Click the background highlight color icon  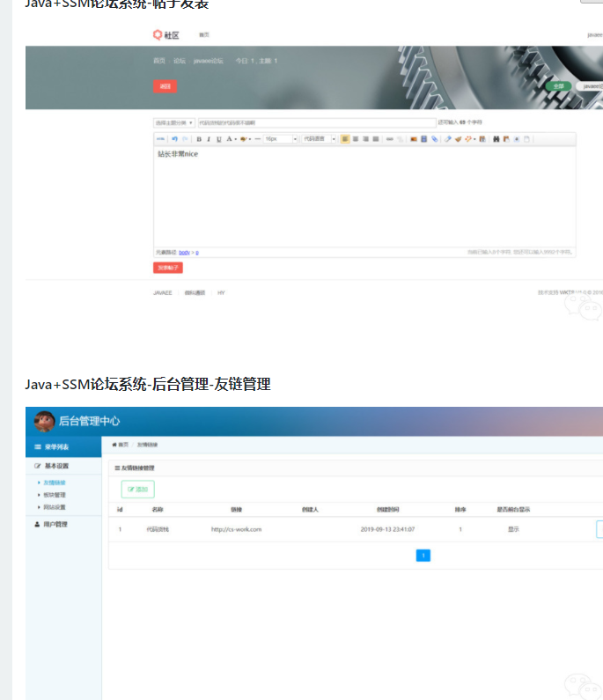click(243, 139)
